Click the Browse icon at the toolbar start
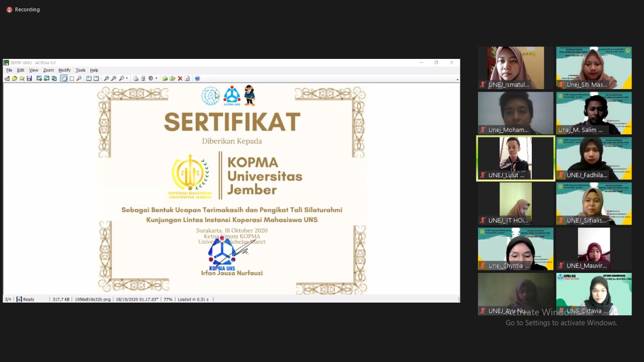644x362 pixels. pos(7,79)
